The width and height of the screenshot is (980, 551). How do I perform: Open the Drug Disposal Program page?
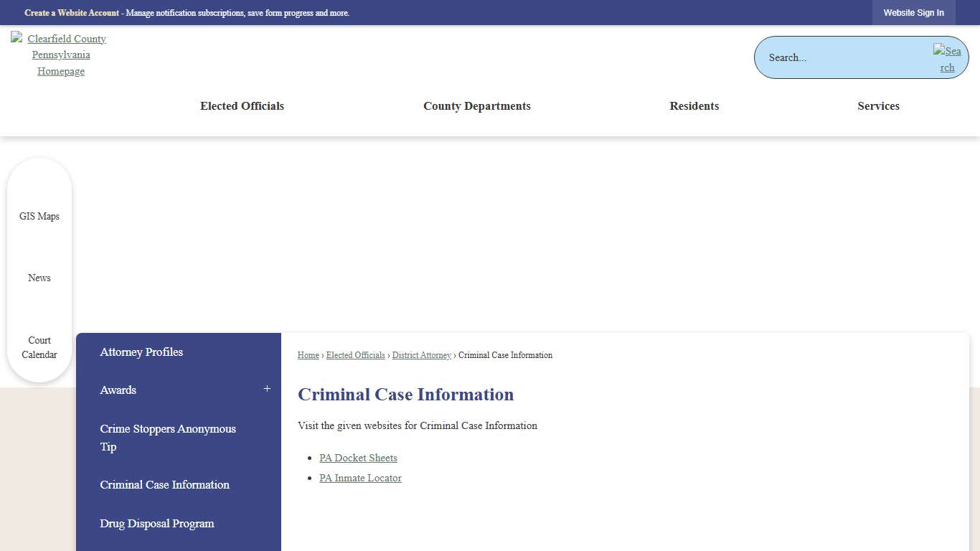coord(157,523)
